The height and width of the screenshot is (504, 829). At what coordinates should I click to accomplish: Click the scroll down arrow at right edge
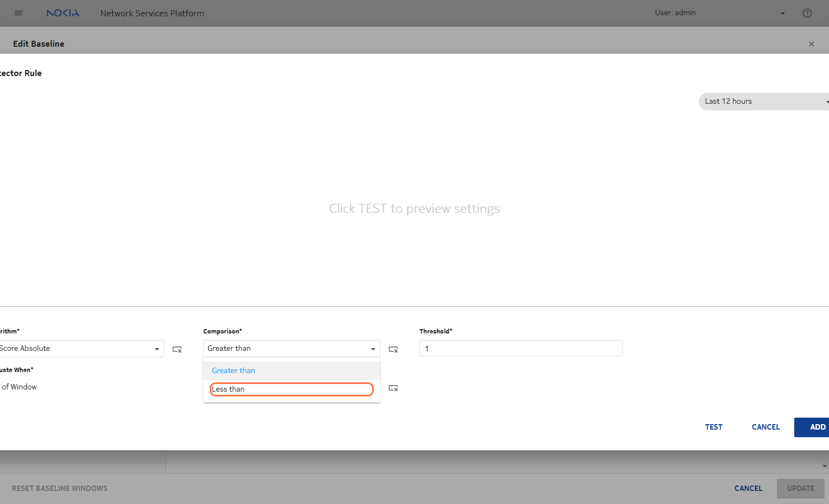pyautogui.click(x=825, y=466)
